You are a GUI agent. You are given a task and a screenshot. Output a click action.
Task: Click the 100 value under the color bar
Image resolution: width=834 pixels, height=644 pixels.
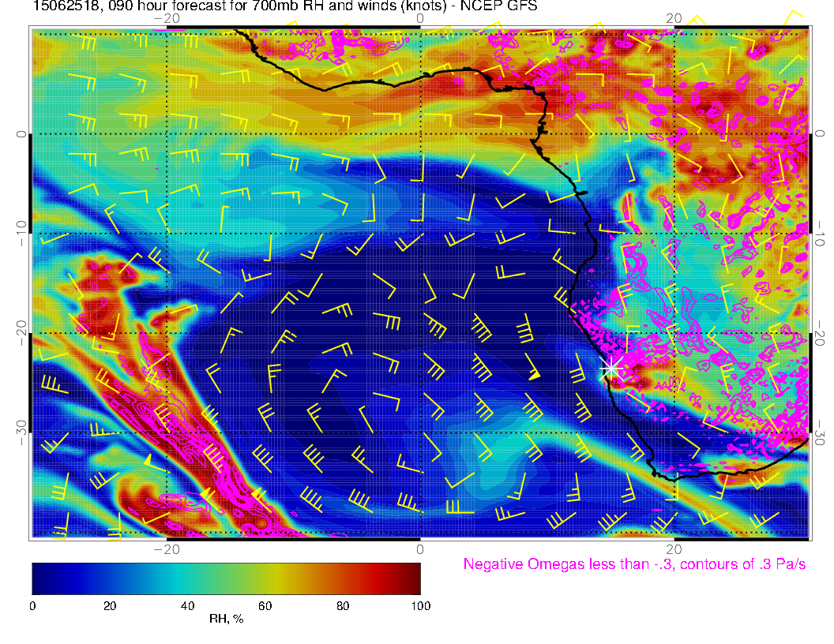420,605
